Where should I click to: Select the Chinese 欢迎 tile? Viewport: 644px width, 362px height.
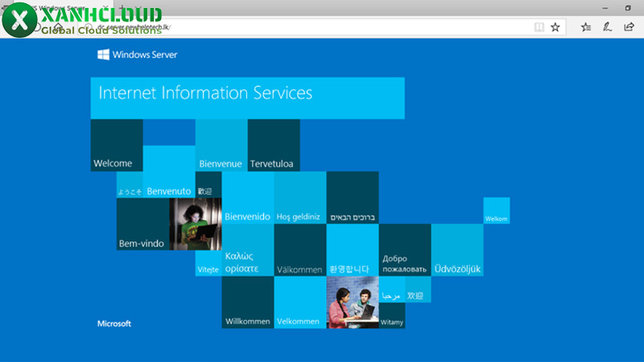418,290
